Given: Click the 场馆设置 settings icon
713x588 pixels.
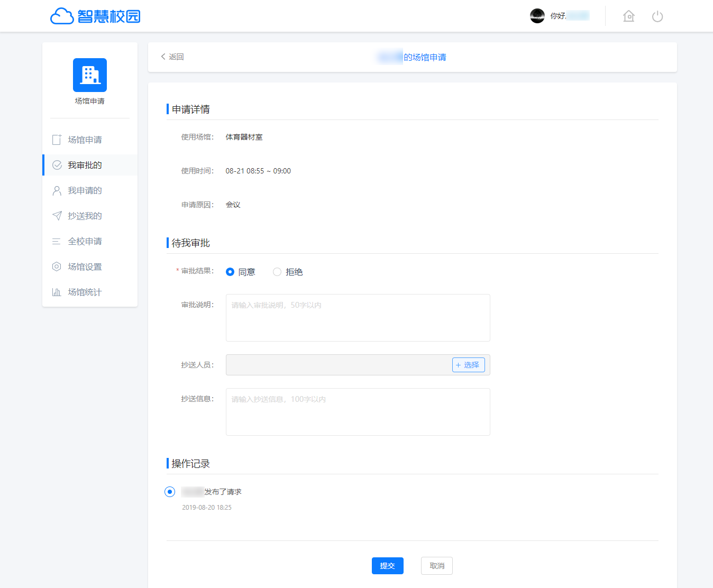Looking at the screenshot, I should (x=57, y=267).
